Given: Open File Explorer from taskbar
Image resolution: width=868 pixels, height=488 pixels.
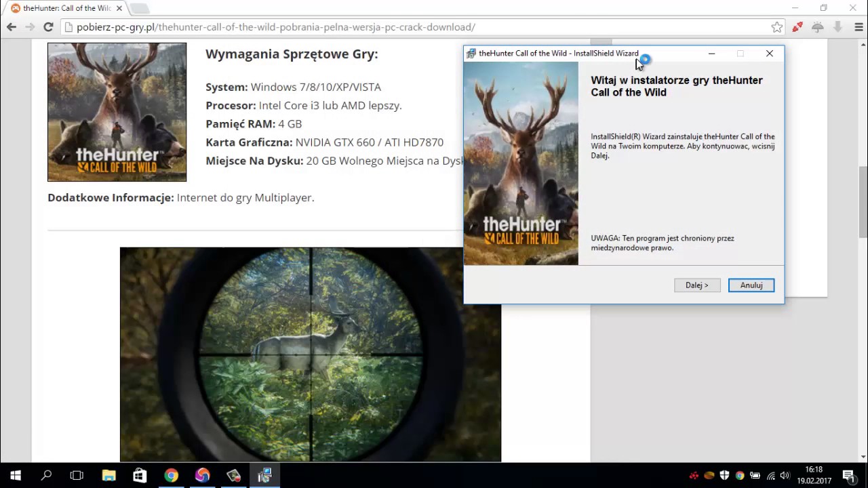Looking at the screenshot, I should [x=108, y=476].
